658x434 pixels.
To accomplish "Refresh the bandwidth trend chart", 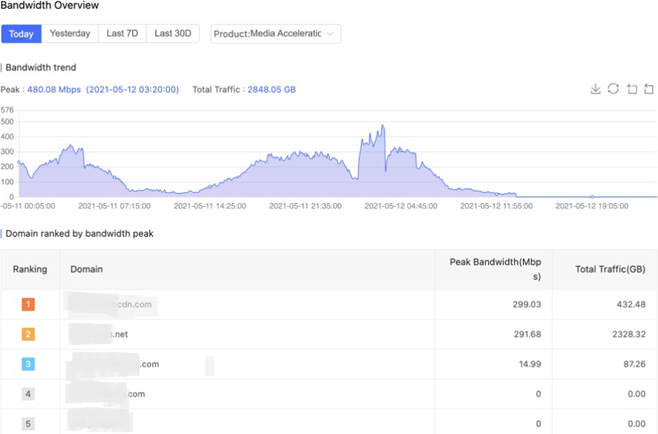I will (x=613, y=89).
